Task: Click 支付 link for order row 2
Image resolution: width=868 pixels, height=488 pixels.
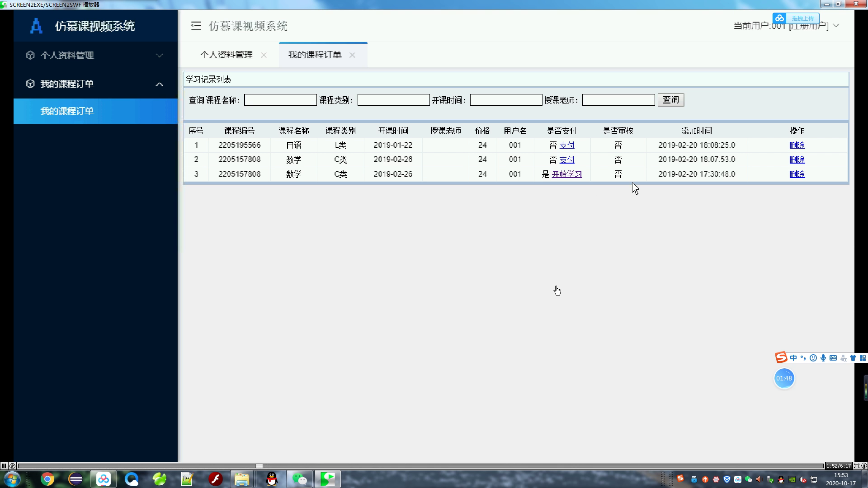Action: [567, 160]
